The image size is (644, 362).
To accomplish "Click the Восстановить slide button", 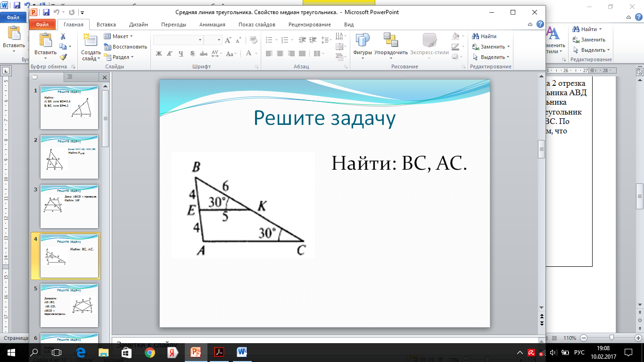I will point(125,47).
